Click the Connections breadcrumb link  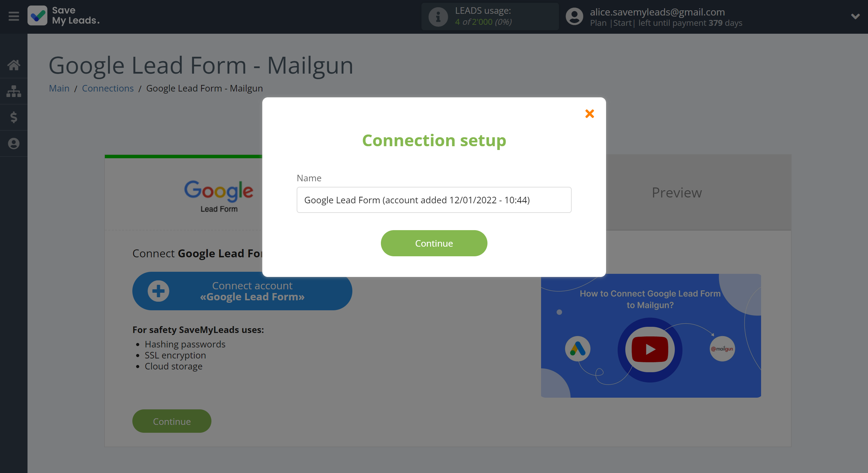pyautogui.click(x=108, y=88)
